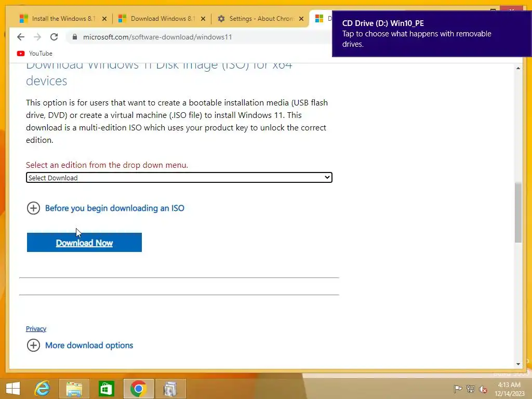Open the Select Download edition dropdown
532x399 pixels.
tap(179, 178)
